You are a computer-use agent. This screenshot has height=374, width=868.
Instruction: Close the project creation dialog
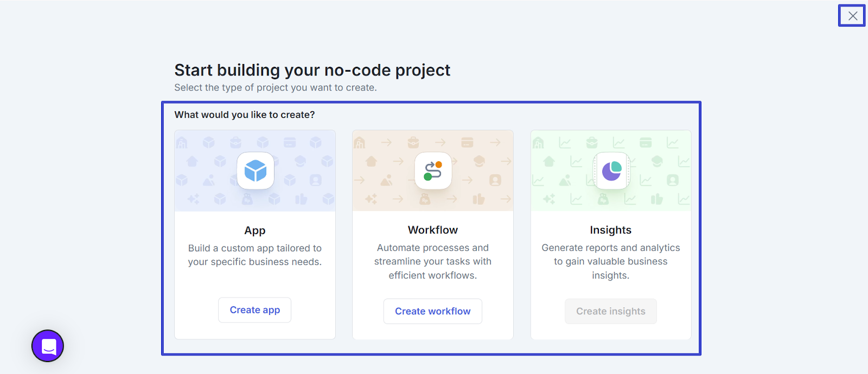pos(852,16)
